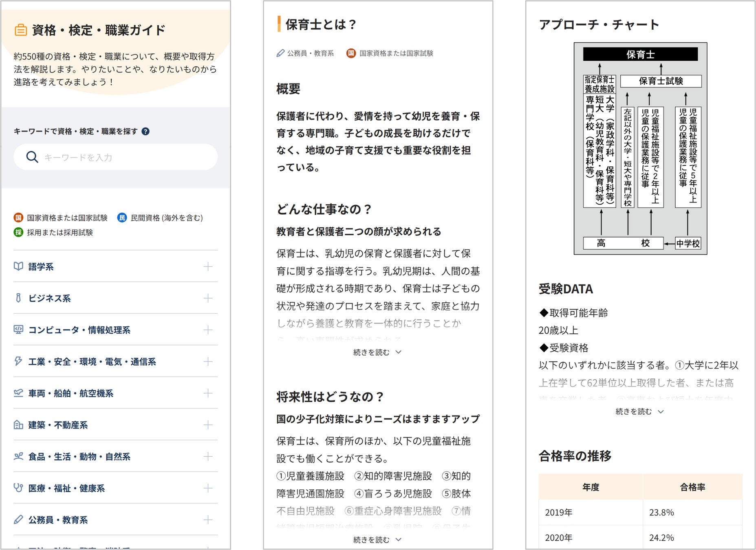756x550 pixels.
Task: Click the building icon for 建築・不動産系
Action: 18,425
